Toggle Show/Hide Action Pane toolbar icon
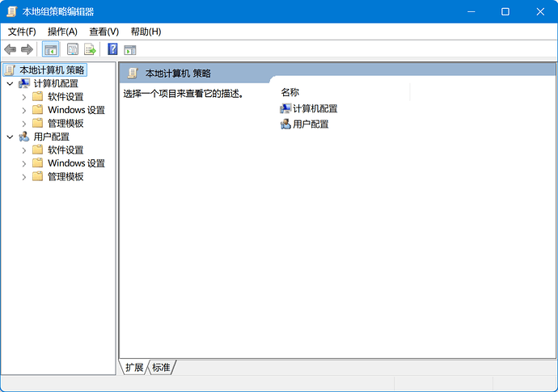 [130, 50]
